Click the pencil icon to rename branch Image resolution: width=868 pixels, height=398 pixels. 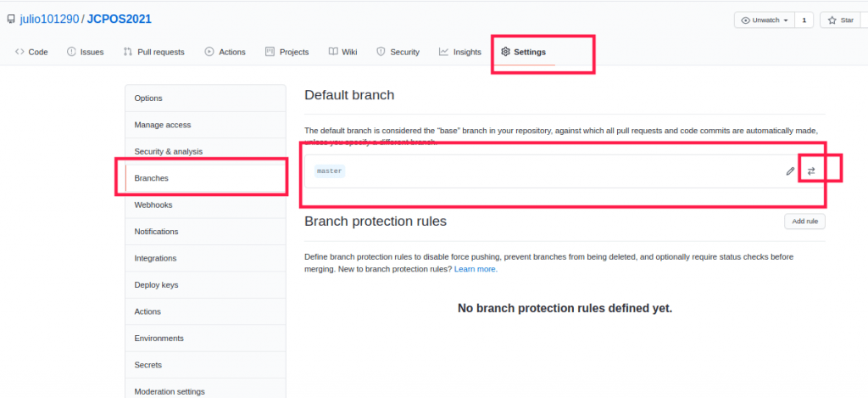tap(790, 171)
